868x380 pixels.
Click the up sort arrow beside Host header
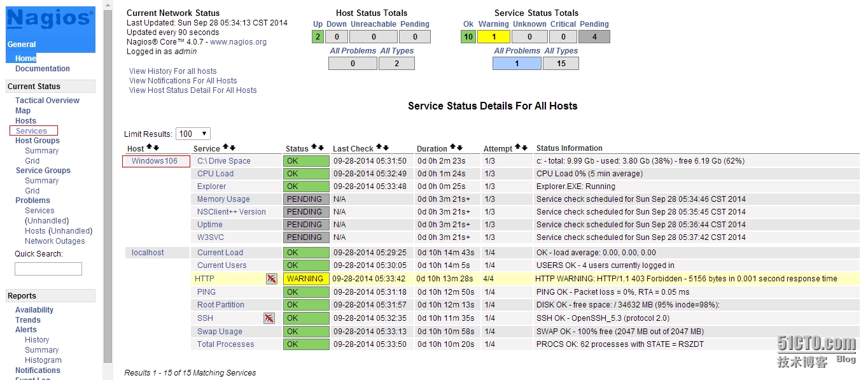coord(150,148)
